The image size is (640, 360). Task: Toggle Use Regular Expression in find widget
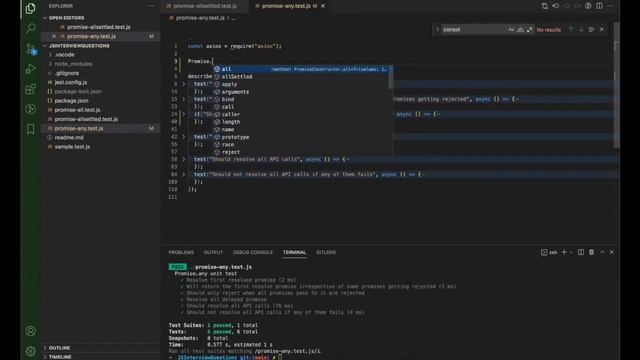point(529,29)
